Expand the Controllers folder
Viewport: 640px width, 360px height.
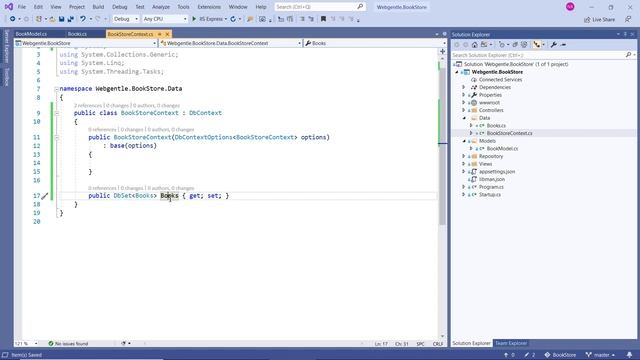[464, 110]
